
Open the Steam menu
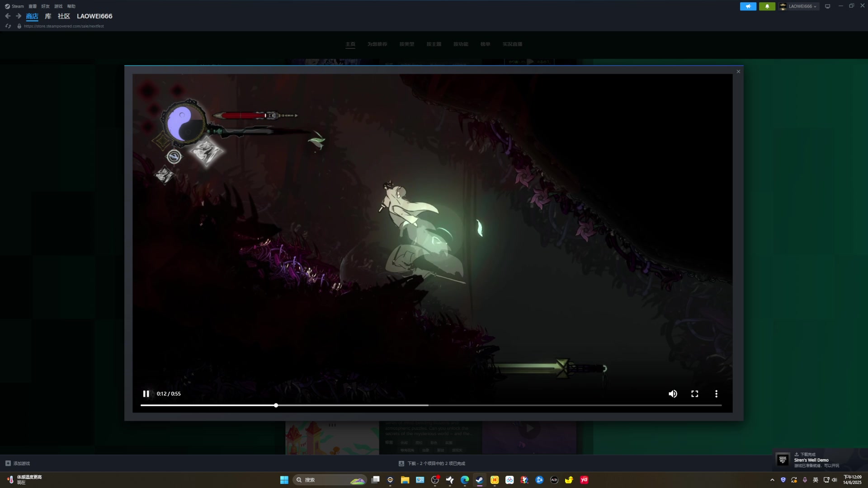point(14,6)
